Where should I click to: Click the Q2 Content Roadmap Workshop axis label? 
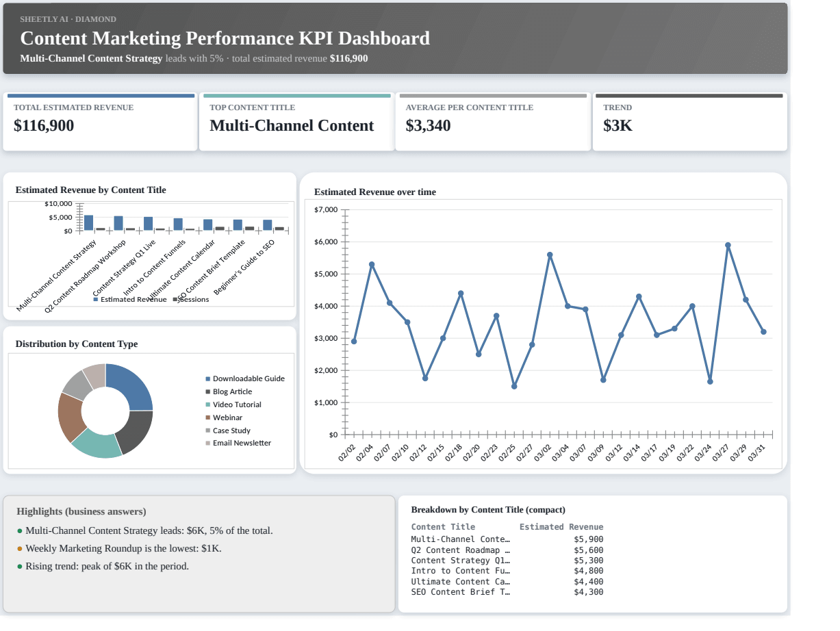(x=85, y=277)
